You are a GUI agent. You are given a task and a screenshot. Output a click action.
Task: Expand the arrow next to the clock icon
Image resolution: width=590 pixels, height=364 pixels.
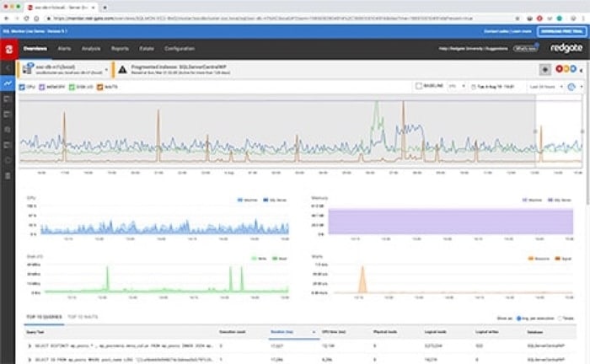point(582,87)
